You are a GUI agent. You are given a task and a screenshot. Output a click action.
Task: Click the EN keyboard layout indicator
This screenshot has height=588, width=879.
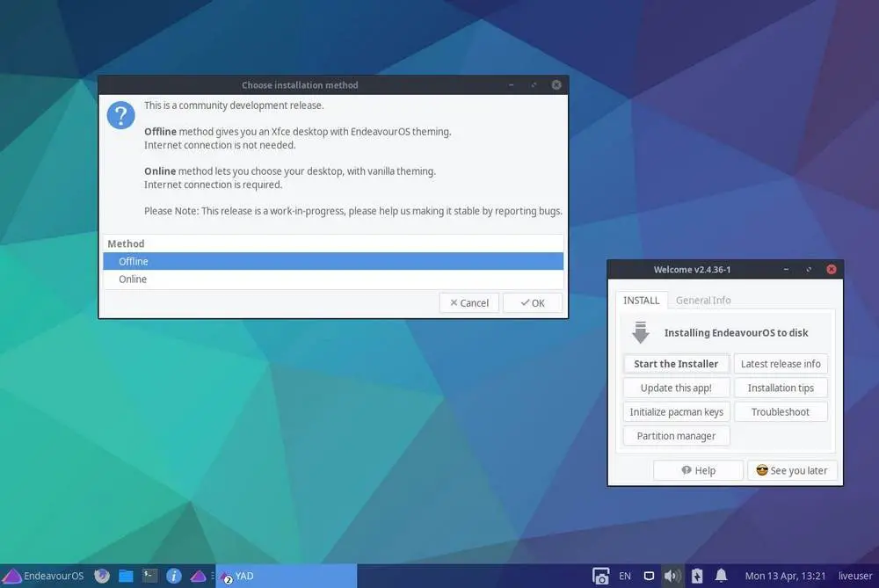pyautogui.click(x=625, y=576)
